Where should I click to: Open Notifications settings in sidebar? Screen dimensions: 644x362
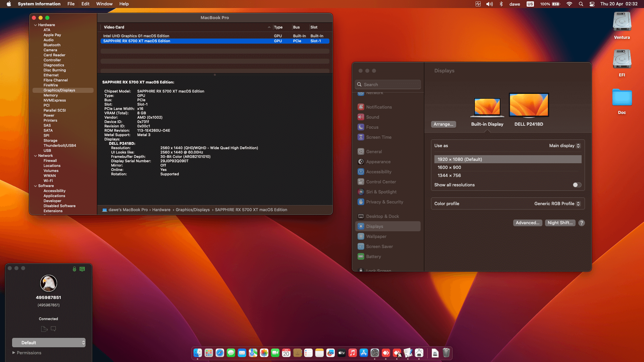point(379,107)
